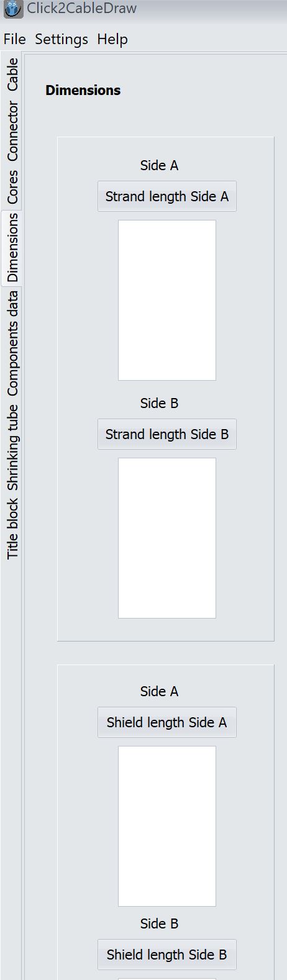
Task: Click the empty list under Strand length Side B
Action: (x=167, y=538)
